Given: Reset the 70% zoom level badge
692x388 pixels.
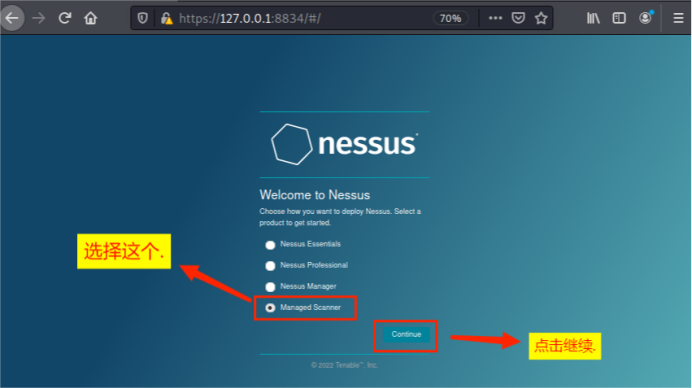Looking at the screenshot, I should [450, 19].
